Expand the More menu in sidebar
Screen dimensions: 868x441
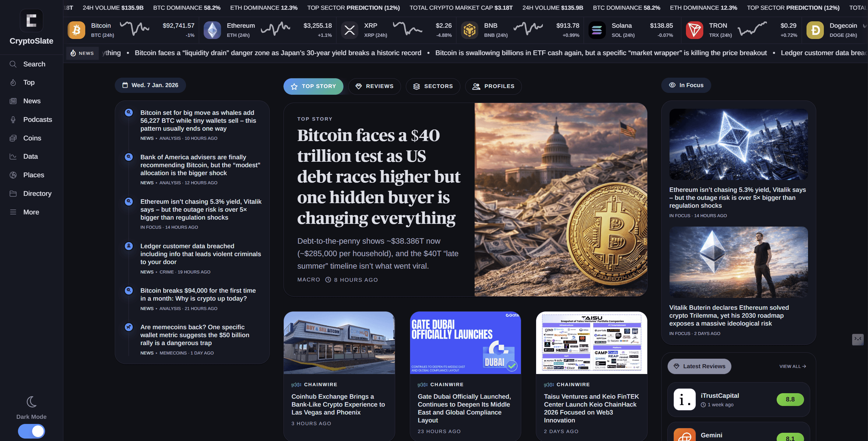pos(31,212)
